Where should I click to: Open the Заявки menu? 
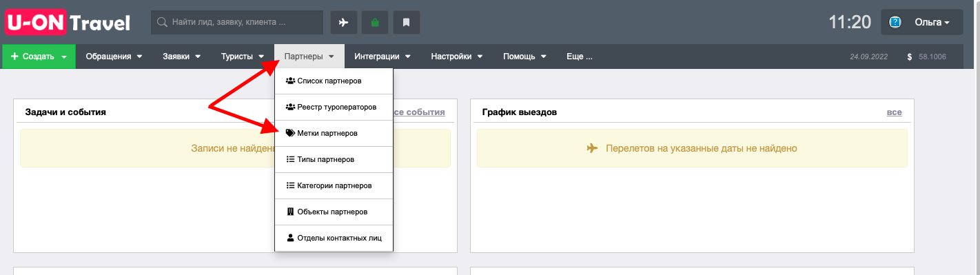[x=182, y=57]
